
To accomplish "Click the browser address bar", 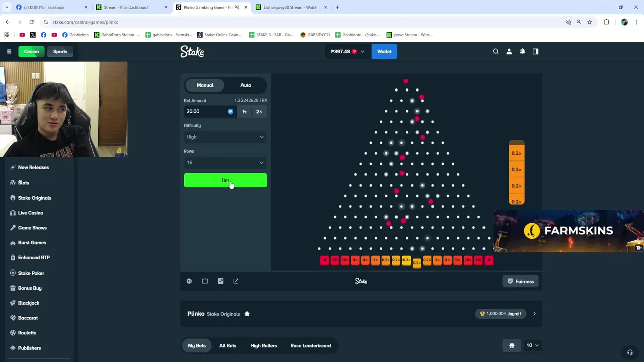I will pos(302,22).
